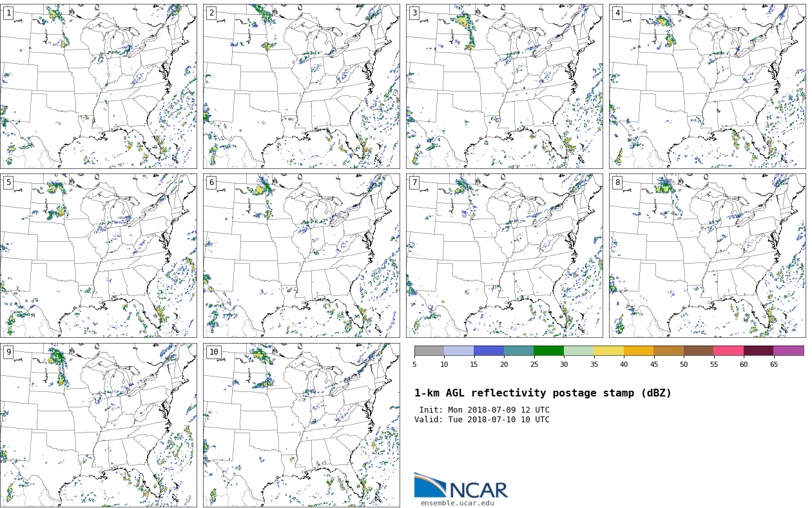Click the Valid Tue 2018-07-10 10 UTC text
The height and width of the screenshot is (508, 812).
pyautogui.click(x=482, y=420)
